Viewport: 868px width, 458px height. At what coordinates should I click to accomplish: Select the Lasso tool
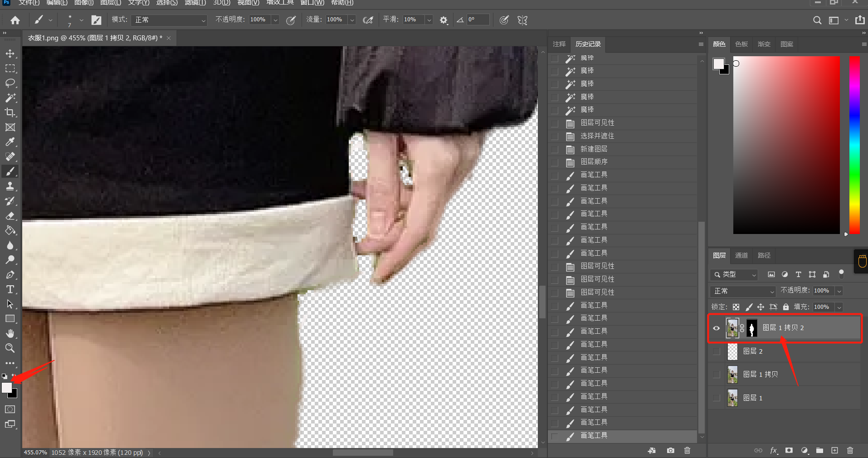coord(10,83)
